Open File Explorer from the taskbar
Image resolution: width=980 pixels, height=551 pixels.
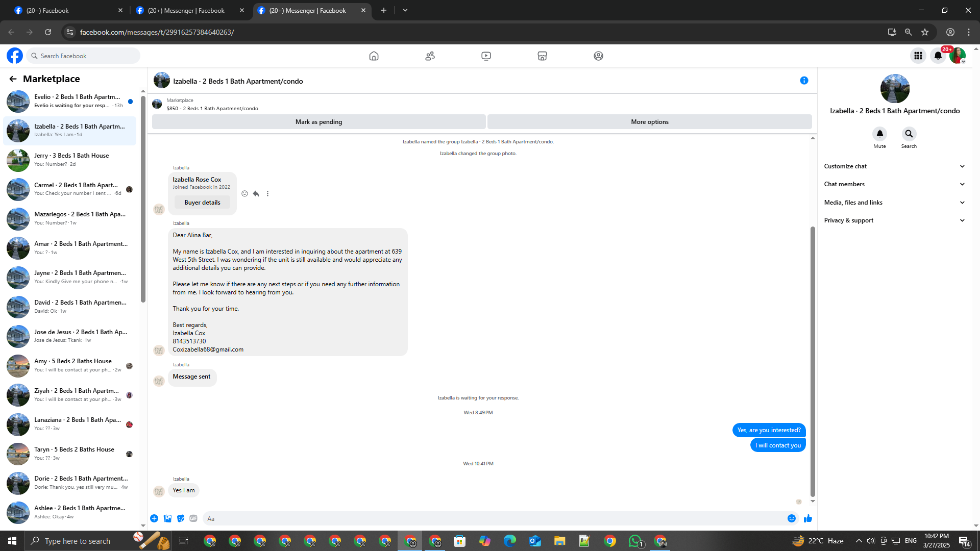559,541
